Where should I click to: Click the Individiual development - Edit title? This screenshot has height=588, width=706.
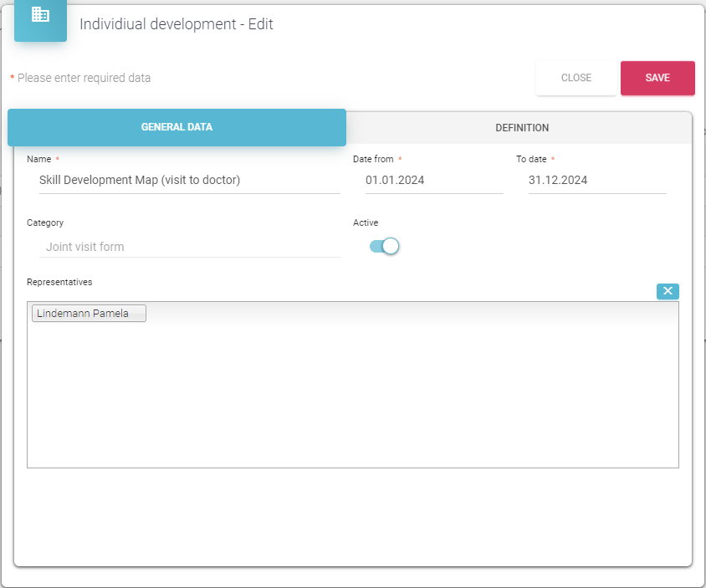pyautogui.click(x=176, y=24)
